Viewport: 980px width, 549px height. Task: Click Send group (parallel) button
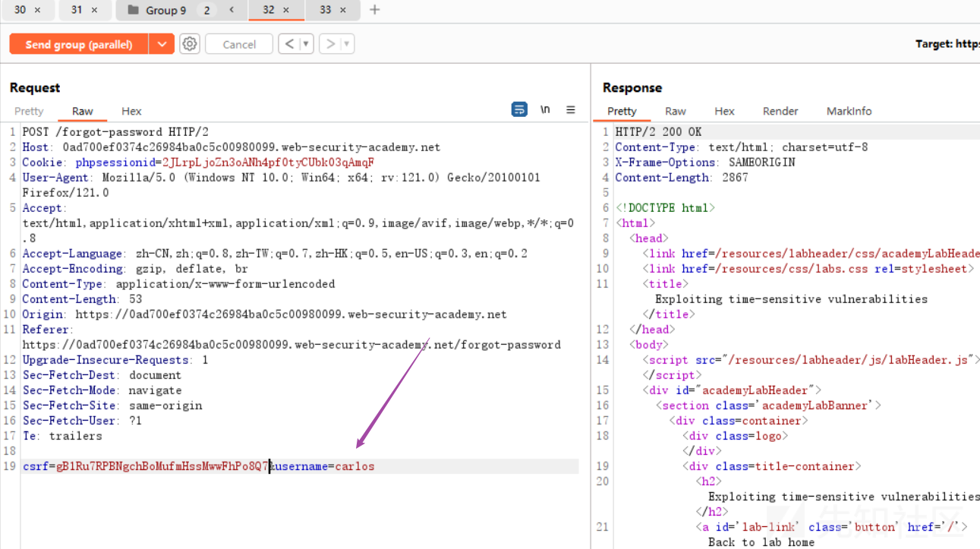click(79, 44)
